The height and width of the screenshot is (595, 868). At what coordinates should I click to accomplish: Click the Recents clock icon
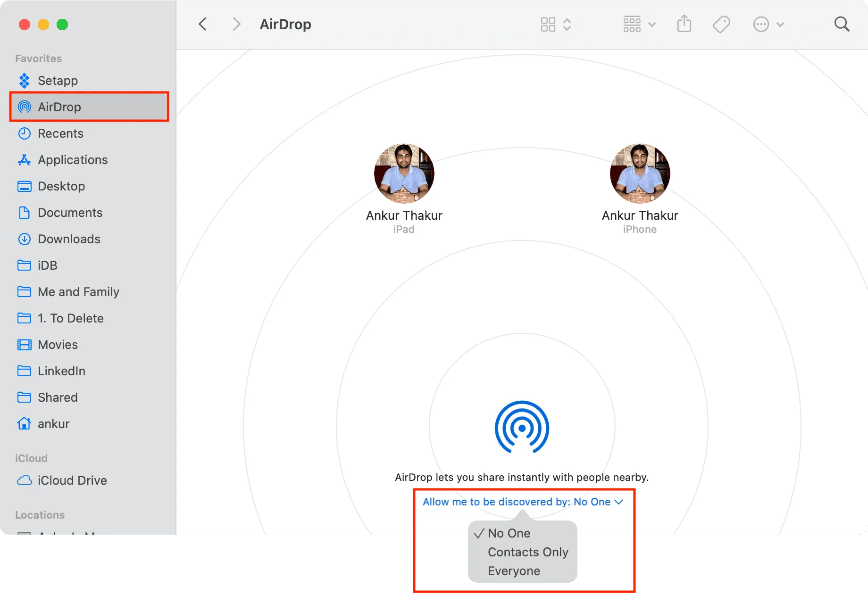coord(24,133)
